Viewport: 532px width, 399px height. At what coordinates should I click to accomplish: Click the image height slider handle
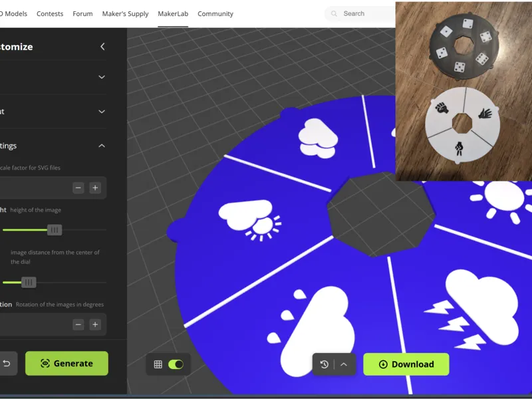tap(55, 230)
